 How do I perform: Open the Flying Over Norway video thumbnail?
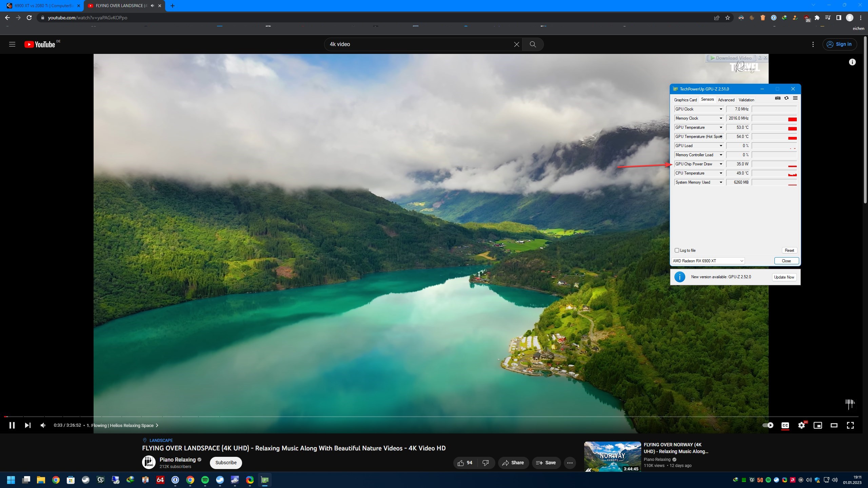point(612,456)
